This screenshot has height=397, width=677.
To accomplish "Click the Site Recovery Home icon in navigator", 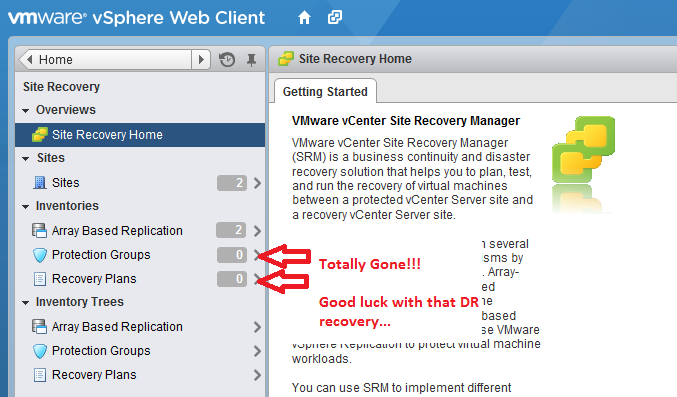I will [x=40, y=135].
